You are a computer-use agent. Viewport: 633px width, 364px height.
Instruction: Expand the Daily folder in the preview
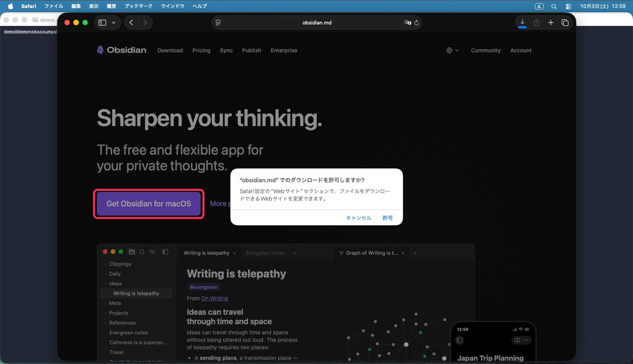105,274
